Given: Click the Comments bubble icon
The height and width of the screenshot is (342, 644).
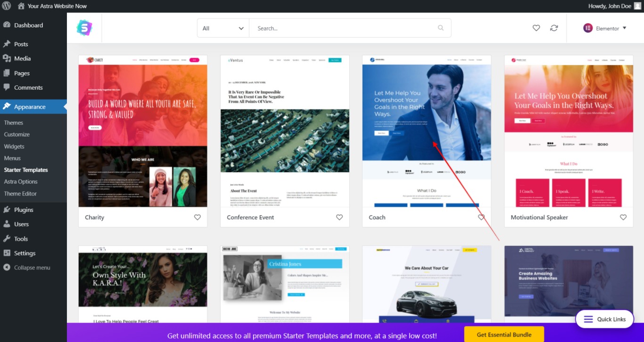Looking at the screenshot, I should click(7, 87).
